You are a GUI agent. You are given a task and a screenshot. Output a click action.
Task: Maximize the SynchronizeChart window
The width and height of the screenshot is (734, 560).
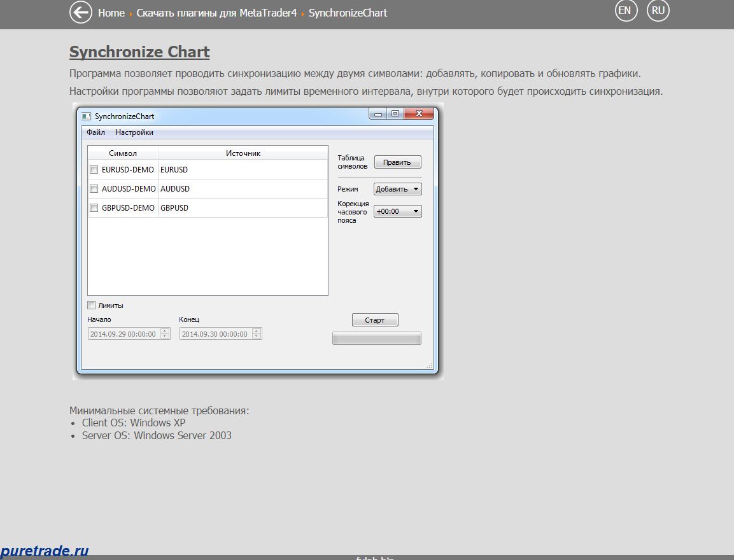tap(395, 114)
